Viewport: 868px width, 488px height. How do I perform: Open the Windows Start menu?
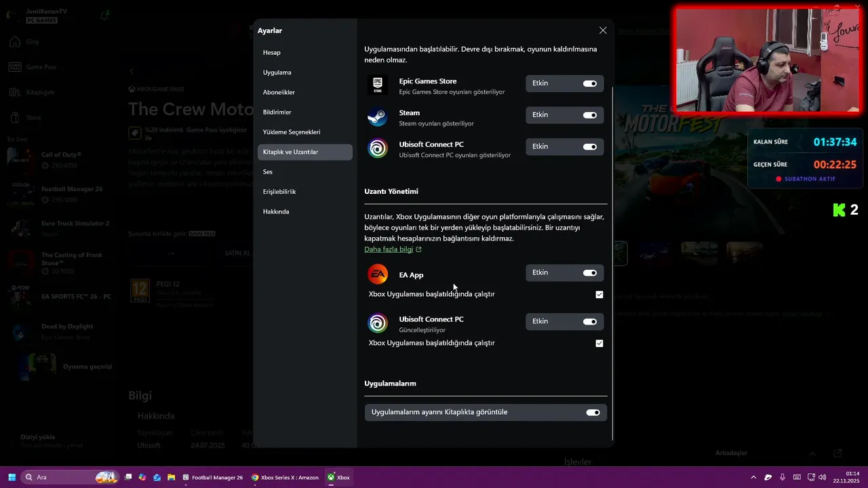coord(12,477)
